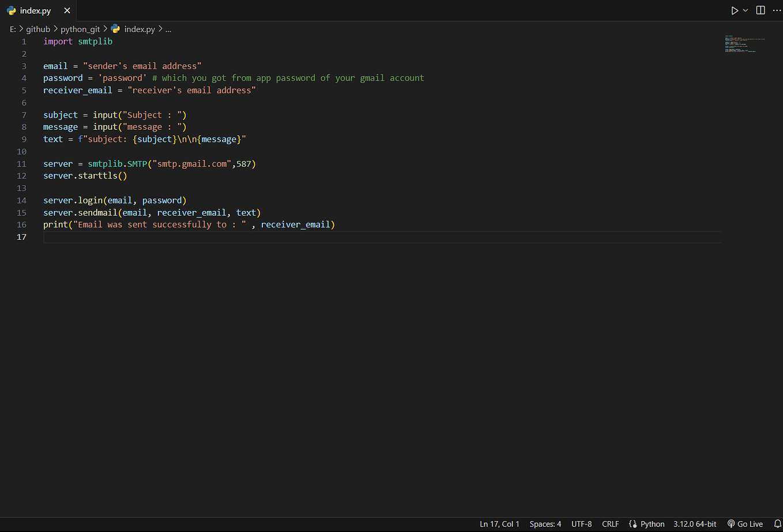Viewport: 783px width, 532px height.
Task: Open python_git breadcrumb folder
Action: click(80, 29)
